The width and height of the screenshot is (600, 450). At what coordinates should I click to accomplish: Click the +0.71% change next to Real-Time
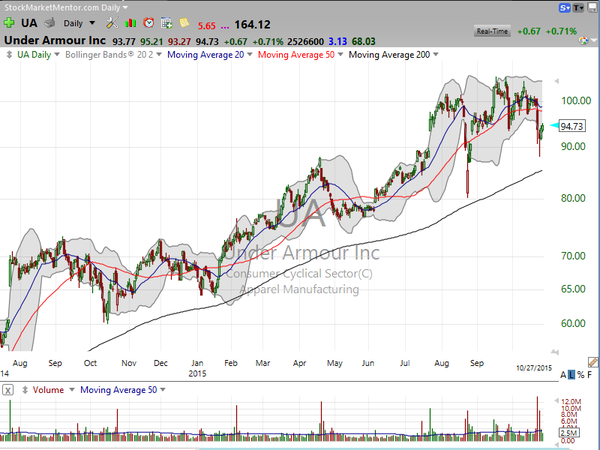(x=561, y=31)
